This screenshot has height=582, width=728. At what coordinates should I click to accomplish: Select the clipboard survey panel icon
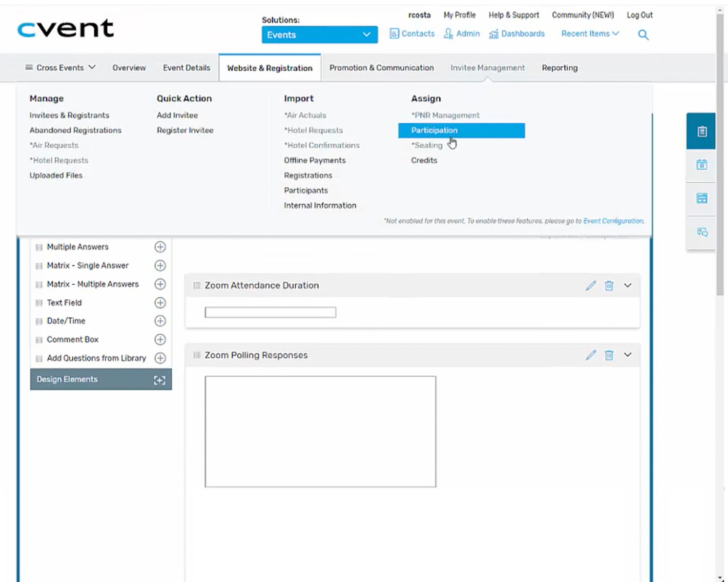tap(701, 131)
